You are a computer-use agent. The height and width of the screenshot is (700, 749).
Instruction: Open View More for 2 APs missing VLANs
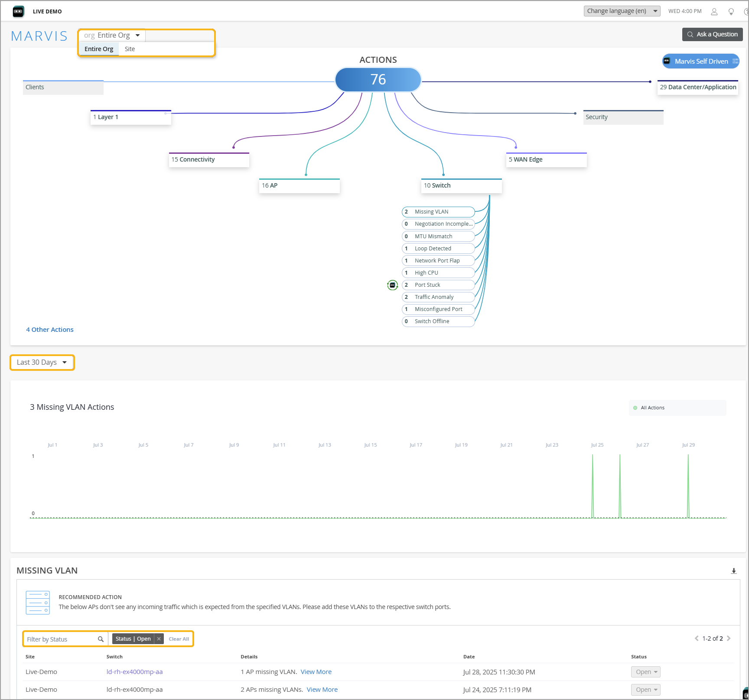322,690
